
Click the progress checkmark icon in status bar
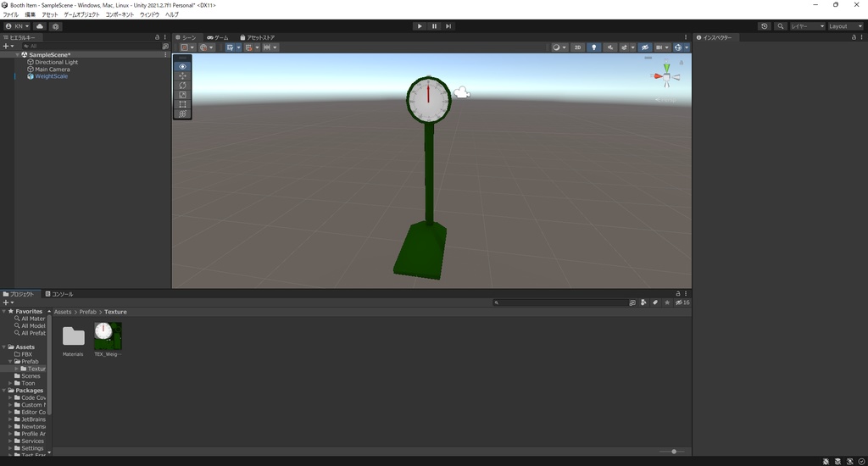[x=861, y=461]
